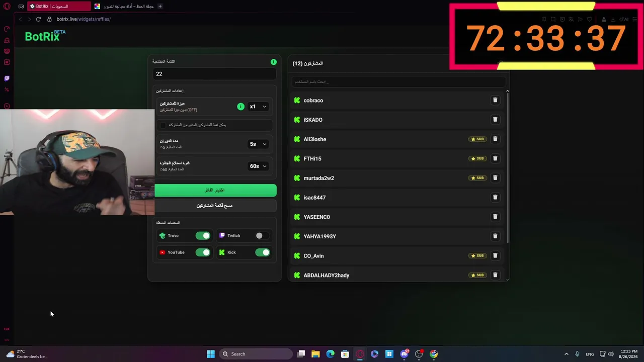
Task: Open the 5s spin duration dropdown
Action: coord(258,144)
